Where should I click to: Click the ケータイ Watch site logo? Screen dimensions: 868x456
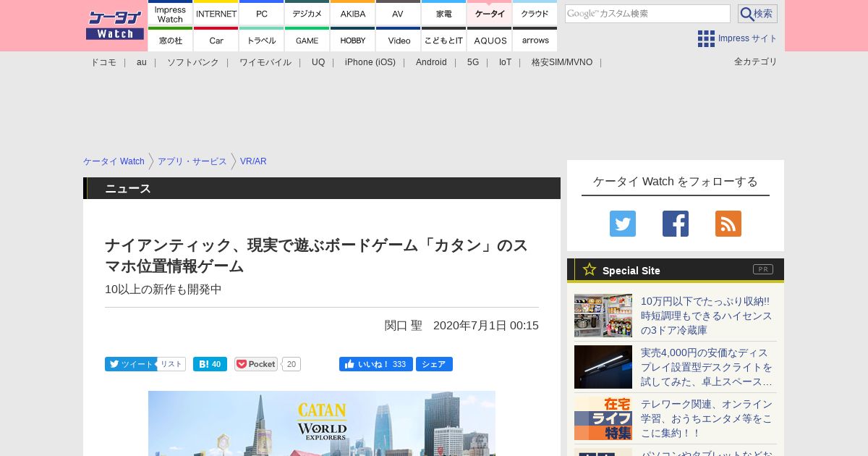coord(115,25)
